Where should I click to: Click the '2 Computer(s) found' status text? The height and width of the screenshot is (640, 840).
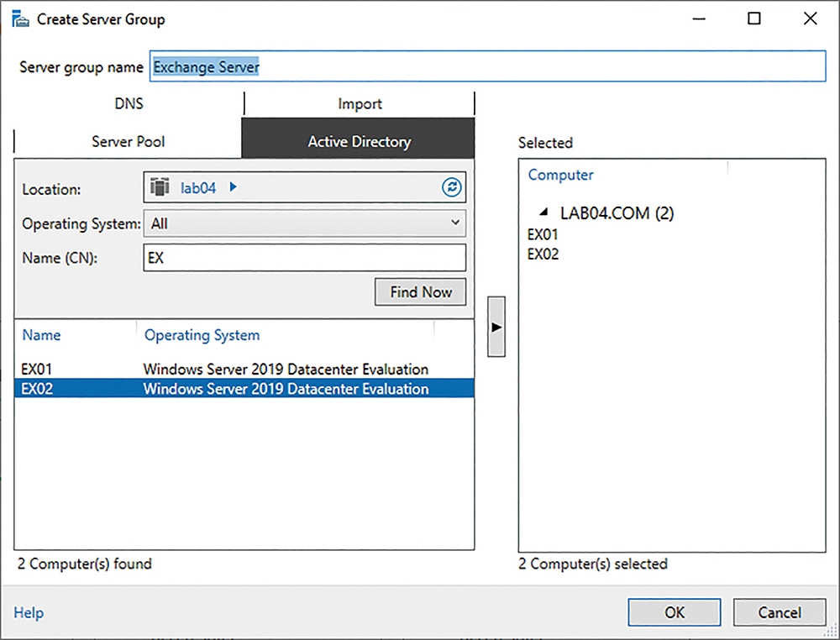point(85,564)
